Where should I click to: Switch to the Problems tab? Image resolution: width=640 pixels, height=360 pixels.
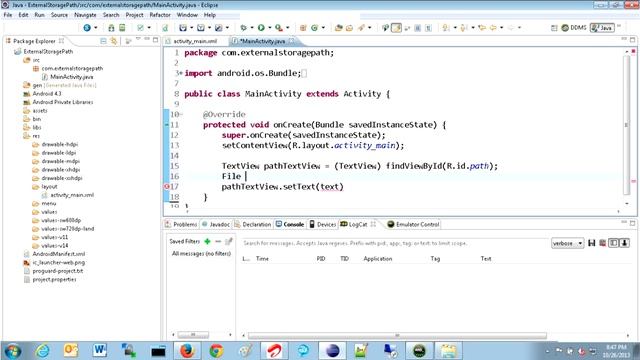coord(181,224)
